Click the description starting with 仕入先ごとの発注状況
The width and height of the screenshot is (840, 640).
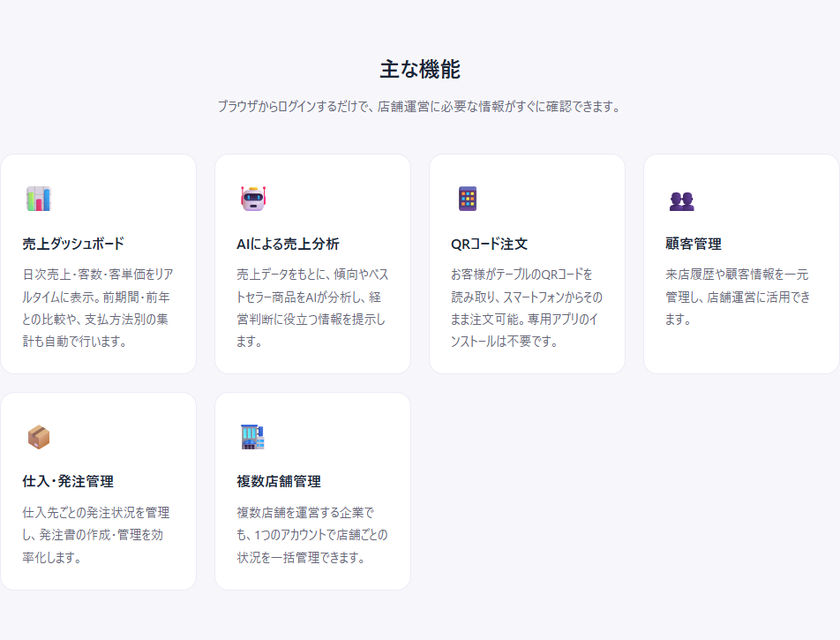point(96,535)
